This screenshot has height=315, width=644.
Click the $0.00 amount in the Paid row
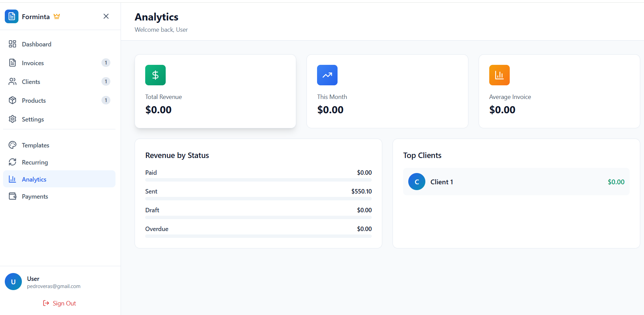coord(364,172)
